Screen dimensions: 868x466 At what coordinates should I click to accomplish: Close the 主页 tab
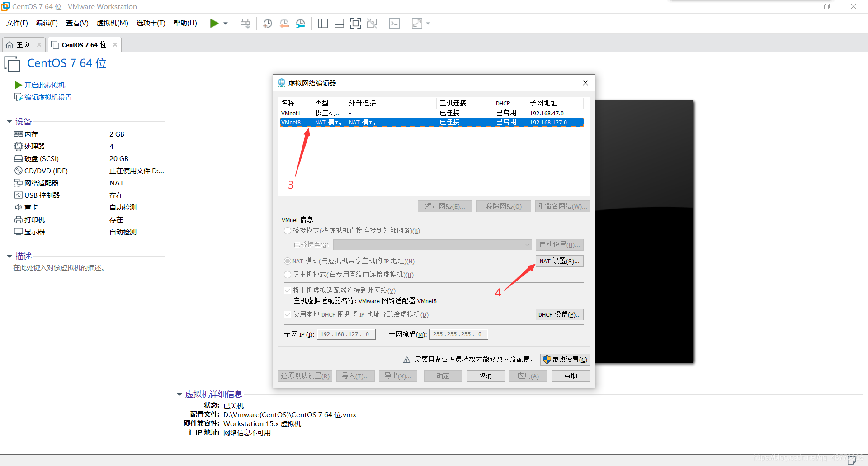[x=39, y=44]
